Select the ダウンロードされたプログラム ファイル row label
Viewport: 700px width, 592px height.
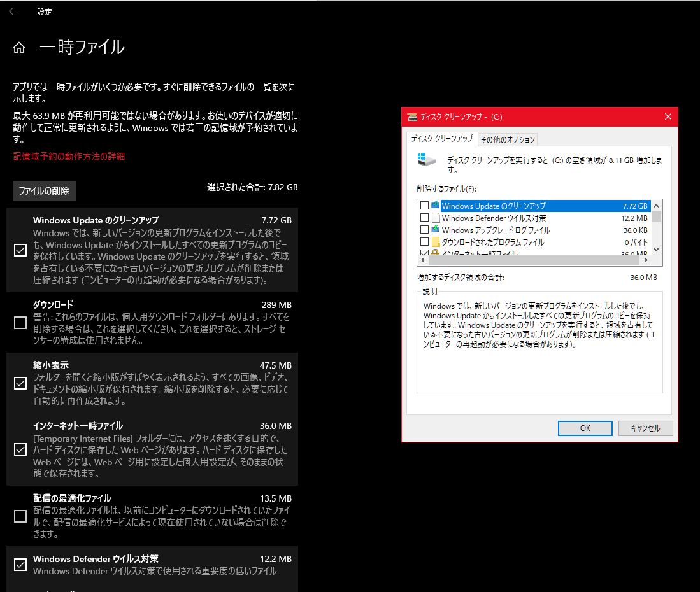coord(493,242)
